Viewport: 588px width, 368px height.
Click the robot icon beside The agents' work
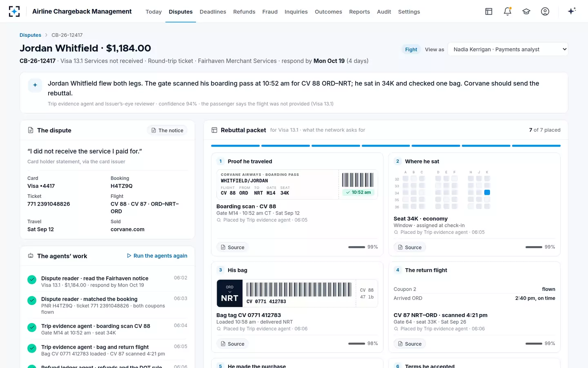[x=31, y=256]
